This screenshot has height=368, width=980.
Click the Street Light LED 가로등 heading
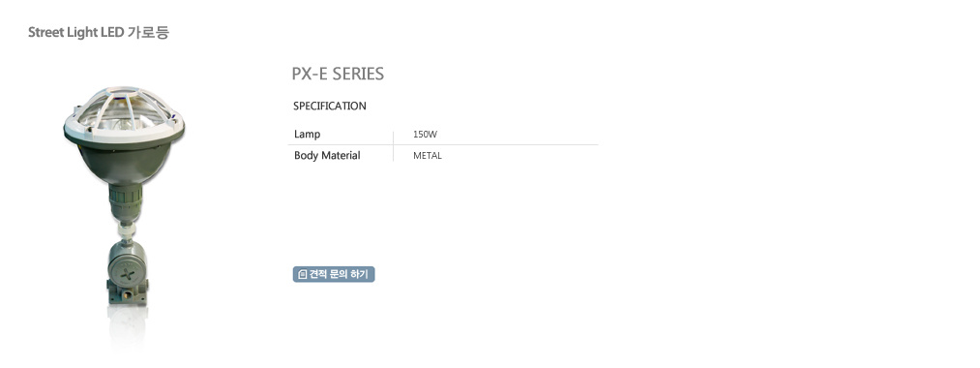click(98, 33)
